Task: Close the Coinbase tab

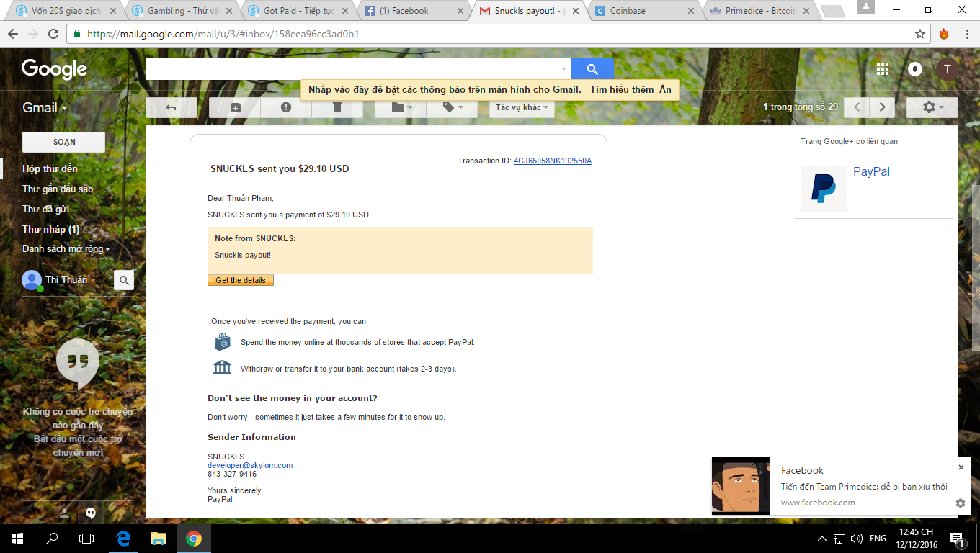Action: [691, 11]
